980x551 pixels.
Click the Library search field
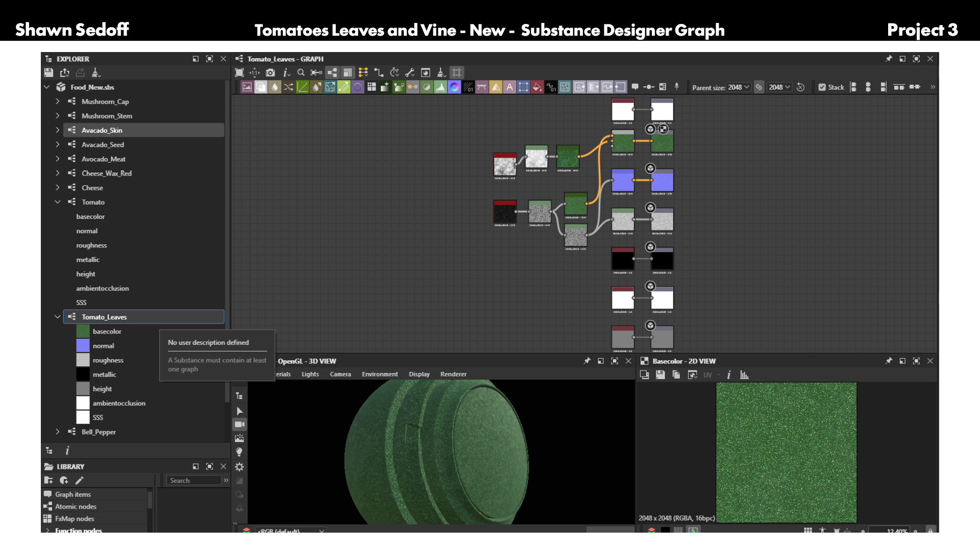[x=194, y=480]
